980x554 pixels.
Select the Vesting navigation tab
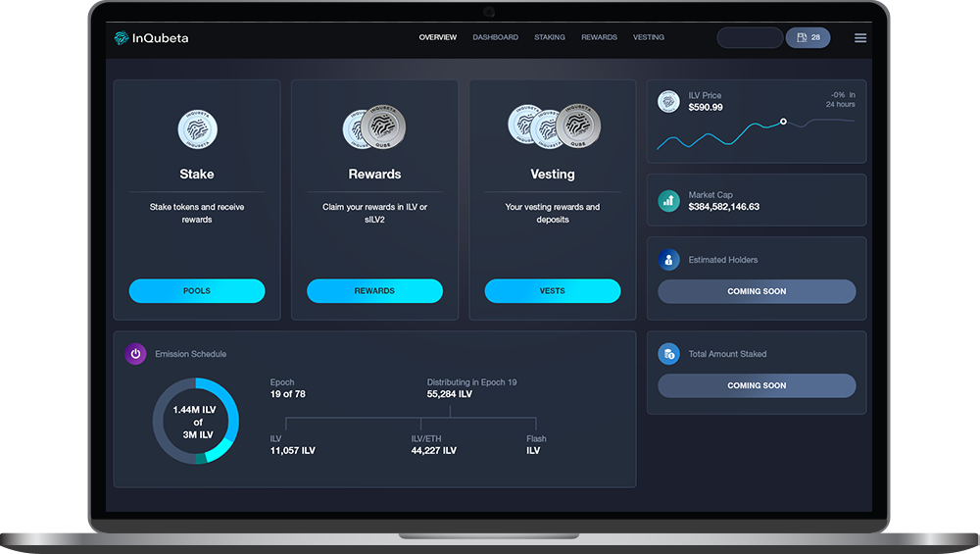649,37
